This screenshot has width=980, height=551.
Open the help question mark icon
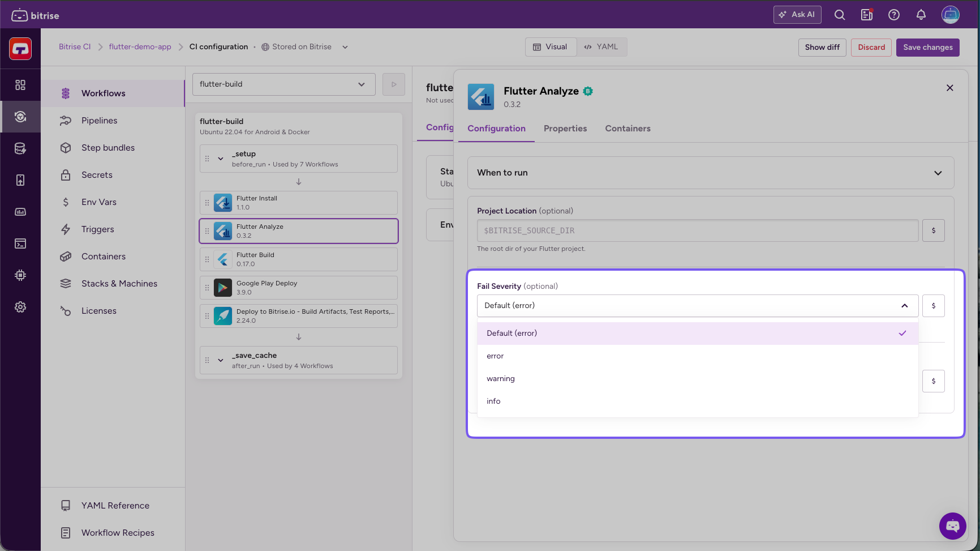coord(894,15)
